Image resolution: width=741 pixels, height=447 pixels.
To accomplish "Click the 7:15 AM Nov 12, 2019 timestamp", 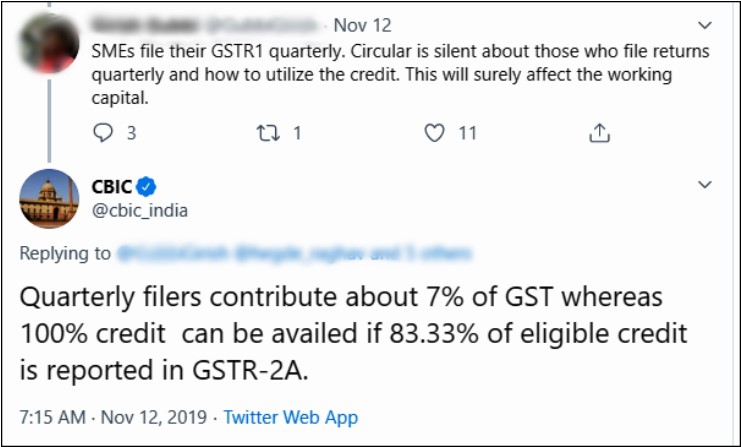I will [113, 417].
